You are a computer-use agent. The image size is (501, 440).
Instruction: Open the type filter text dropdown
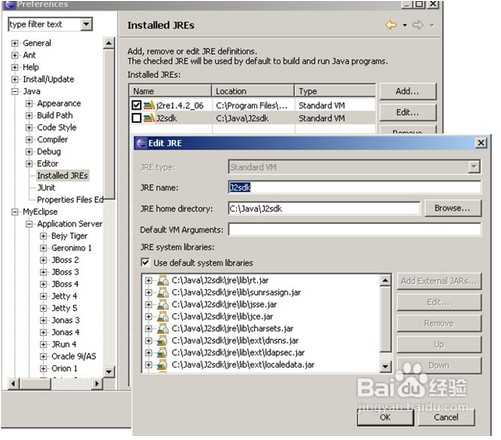(86, 24)
